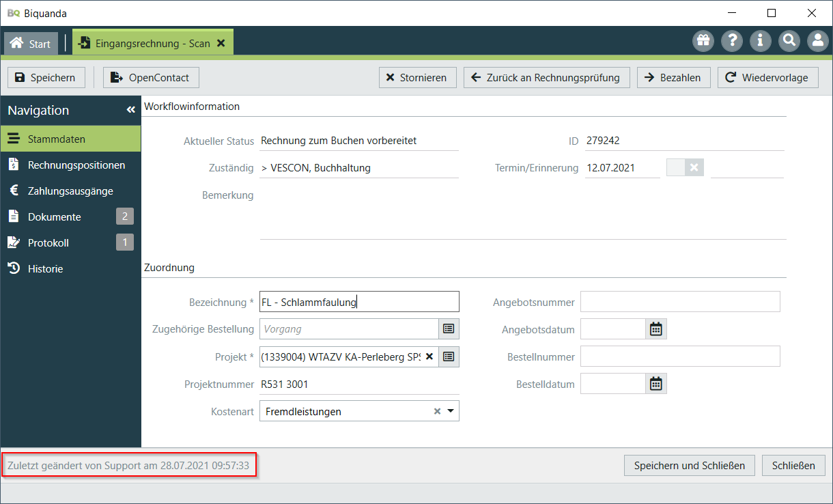Open calendar picker for Bestelldatum
Image resolution: width=833 pixels, height=504 pixels.
[655, 384]
